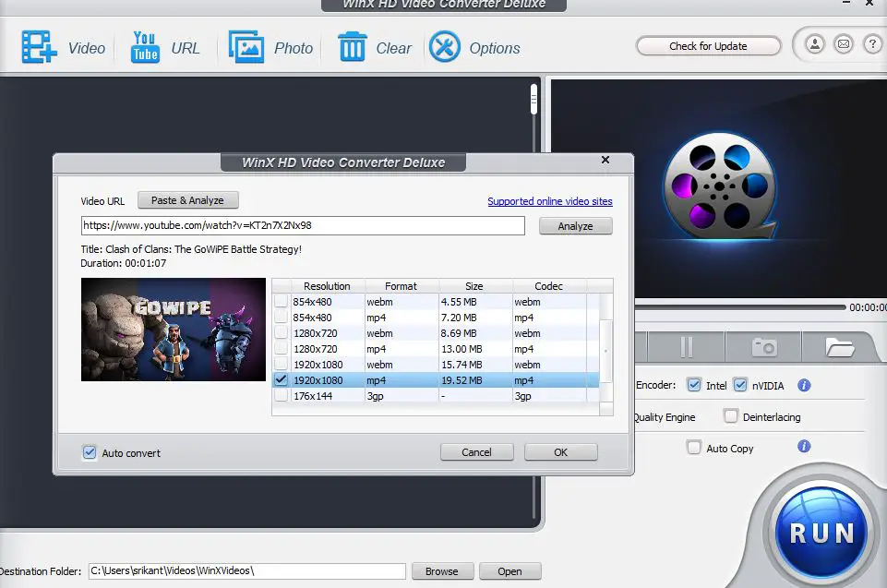Click the blue RUN button
Viewport: 887px width, 588px height.
821,532
